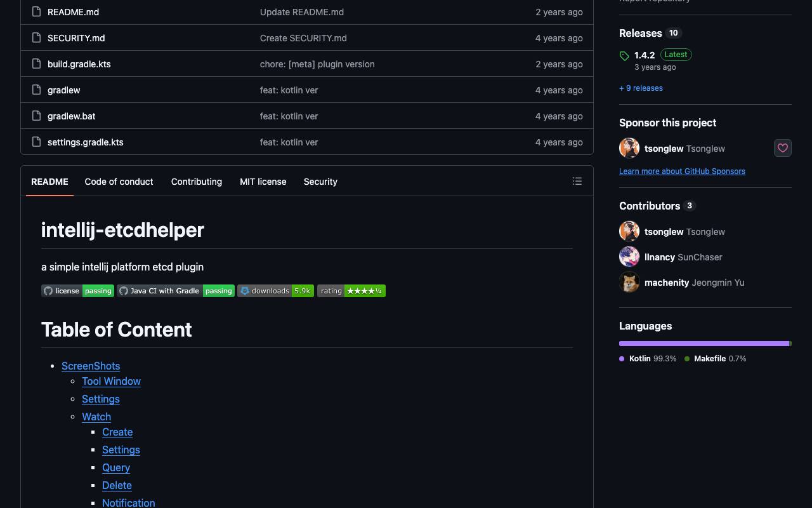Open the tsonglew sponsor profile name

684,149
